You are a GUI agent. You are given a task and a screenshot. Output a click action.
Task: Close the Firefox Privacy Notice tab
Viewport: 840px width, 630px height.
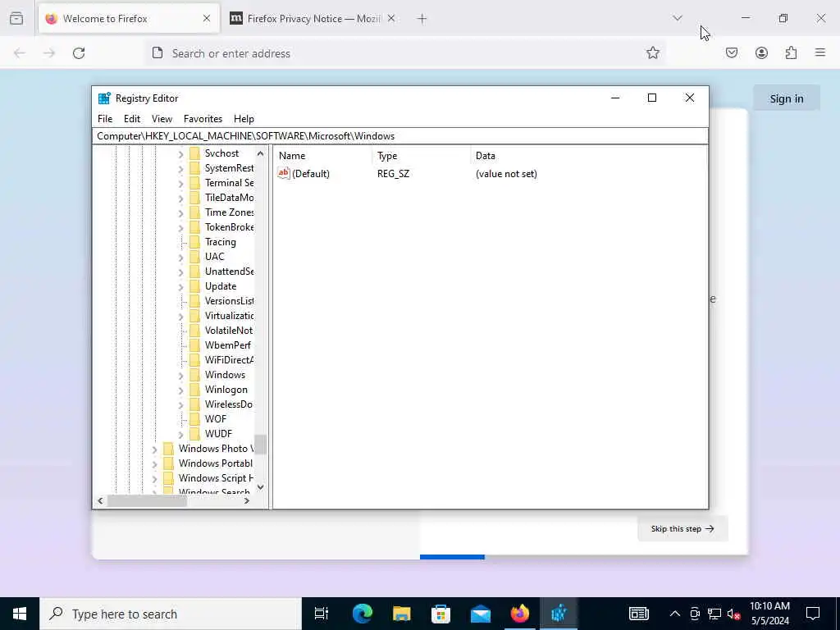point(391,19)
